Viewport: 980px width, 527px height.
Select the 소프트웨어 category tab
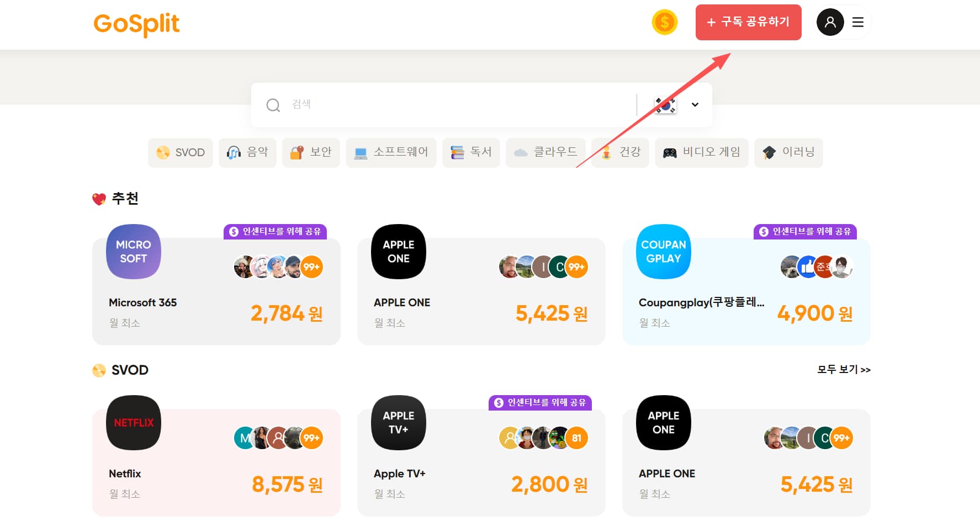(x=391, y=152)
